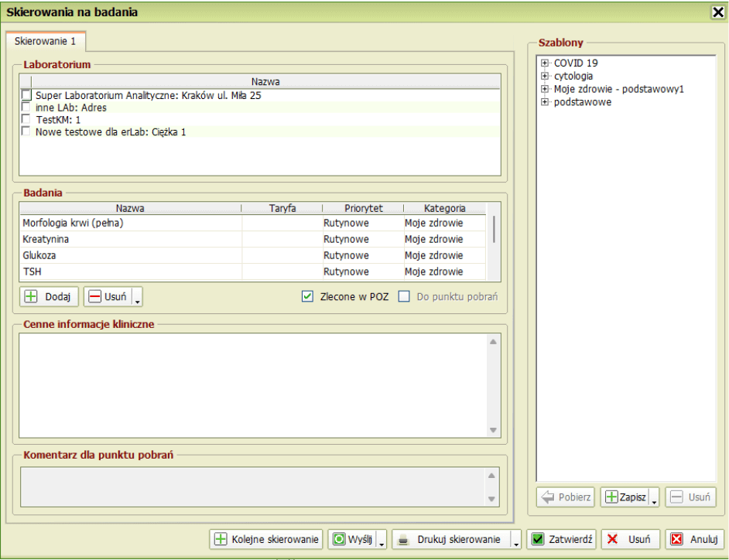The image size is (729, 560).
Task: Uncheck the Zlecone w POZ checkbox
Action: [307, 296]
